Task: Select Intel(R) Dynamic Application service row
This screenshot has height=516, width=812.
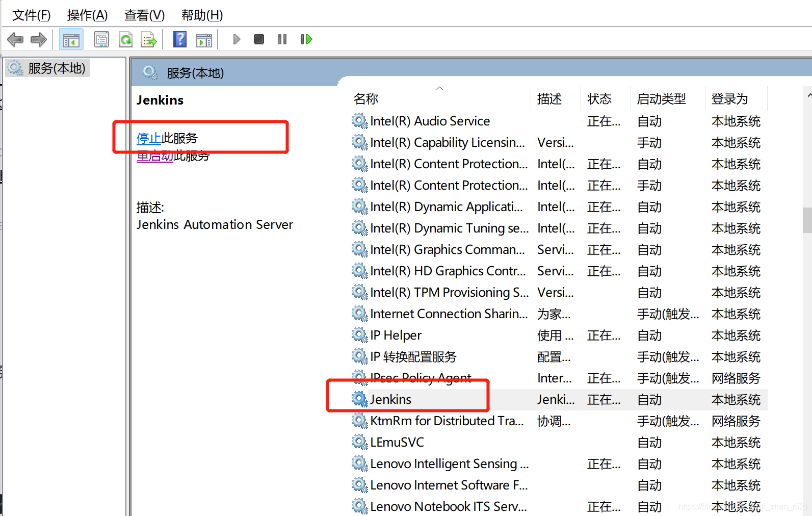Action: [x=559, y=207]
